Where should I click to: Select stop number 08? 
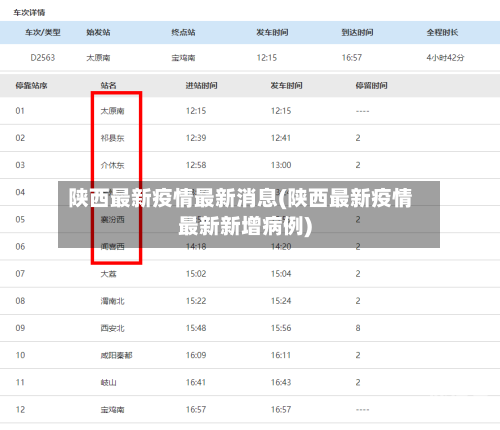(20, 301)
